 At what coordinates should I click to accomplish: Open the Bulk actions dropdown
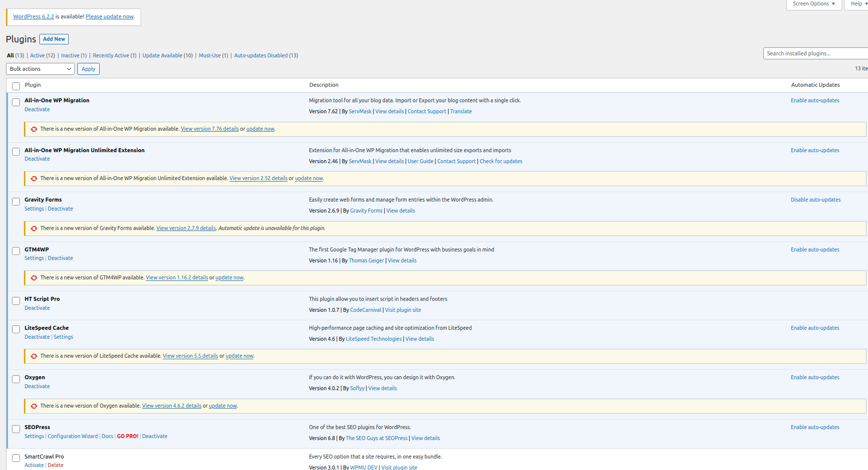(x=40, y=69)
